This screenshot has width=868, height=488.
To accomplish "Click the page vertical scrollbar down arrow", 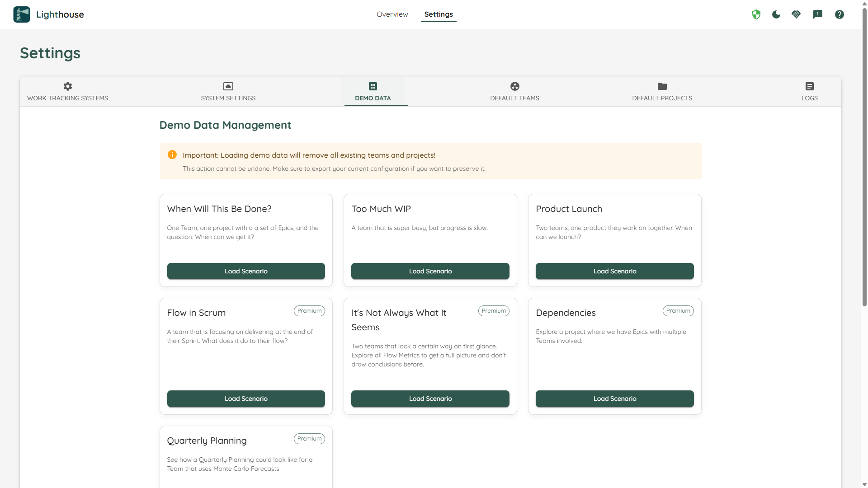I will tap(864, 484).
